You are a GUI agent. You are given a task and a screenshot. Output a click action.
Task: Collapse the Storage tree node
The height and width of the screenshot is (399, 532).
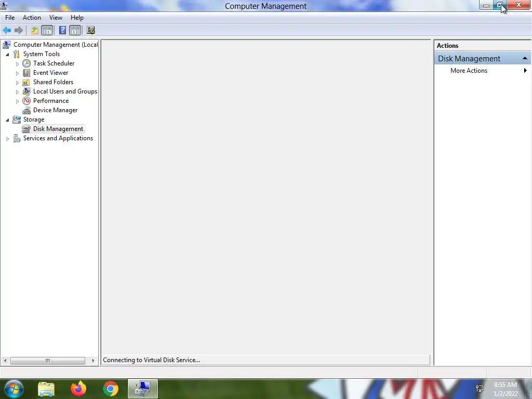click(x=7, y=120)
